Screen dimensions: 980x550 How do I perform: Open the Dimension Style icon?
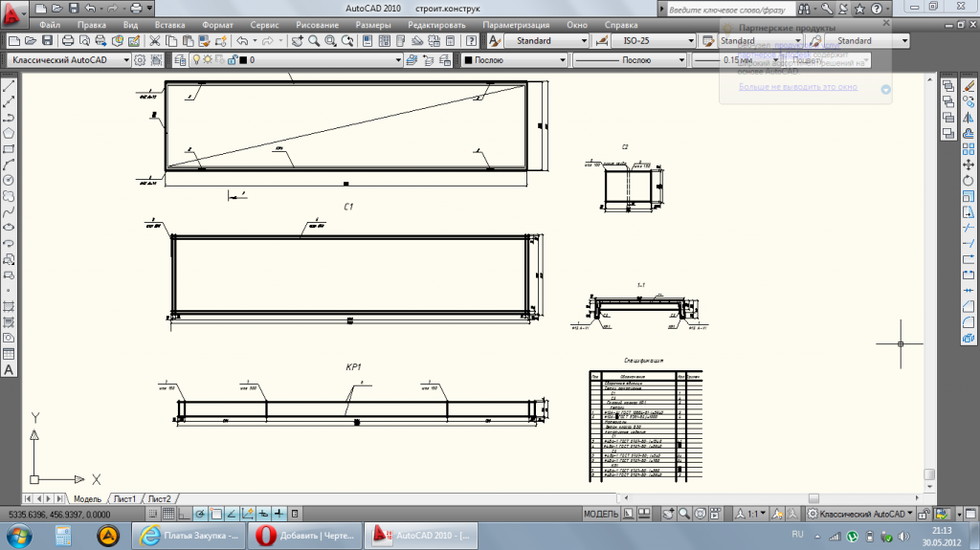(x=601, y=40)
